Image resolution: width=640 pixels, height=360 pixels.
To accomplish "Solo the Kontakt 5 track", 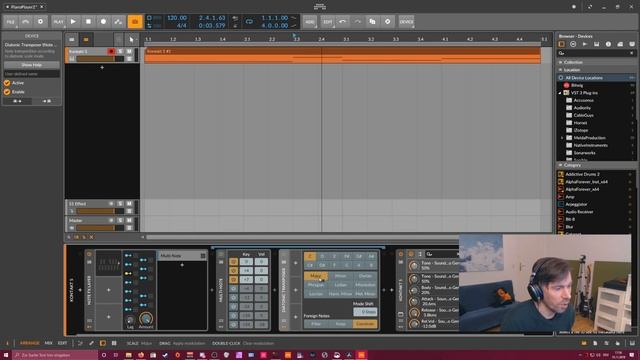I will [x=120, y=51].
